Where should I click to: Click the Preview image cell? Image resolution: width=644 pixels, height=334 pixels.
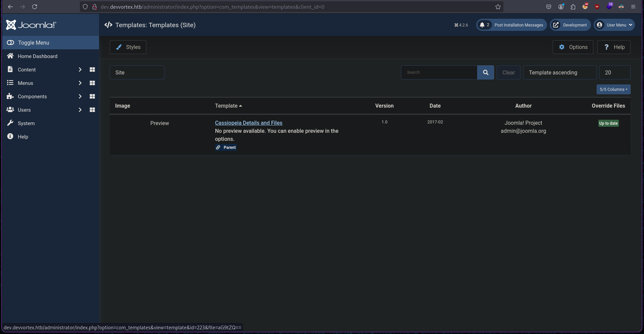[160, 123]
